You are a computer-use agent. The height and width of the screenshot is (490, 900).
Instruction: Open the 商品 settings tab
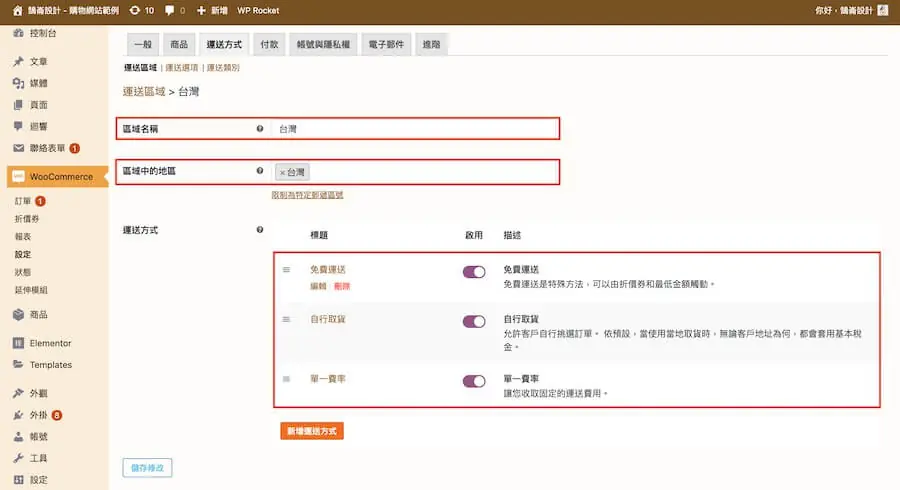click(179, 44)
